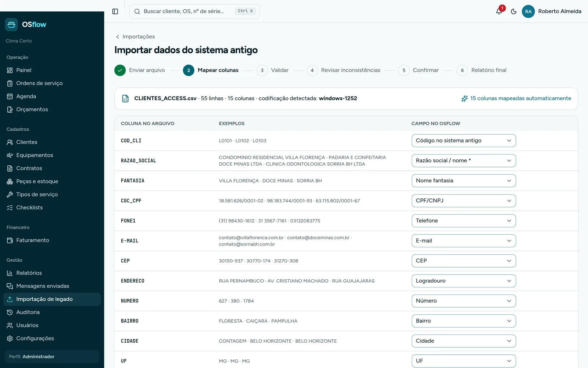Go back to Importações
Viewport: 588px width, 368px height.
point(135,36)
